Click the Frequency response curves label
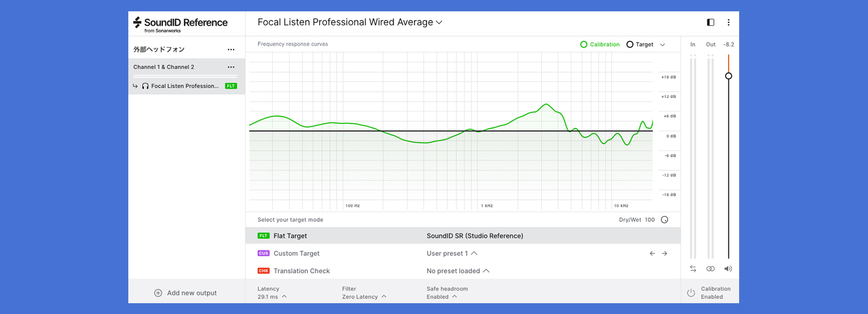This screenshot has width=868, height=314. coord(293,44)
